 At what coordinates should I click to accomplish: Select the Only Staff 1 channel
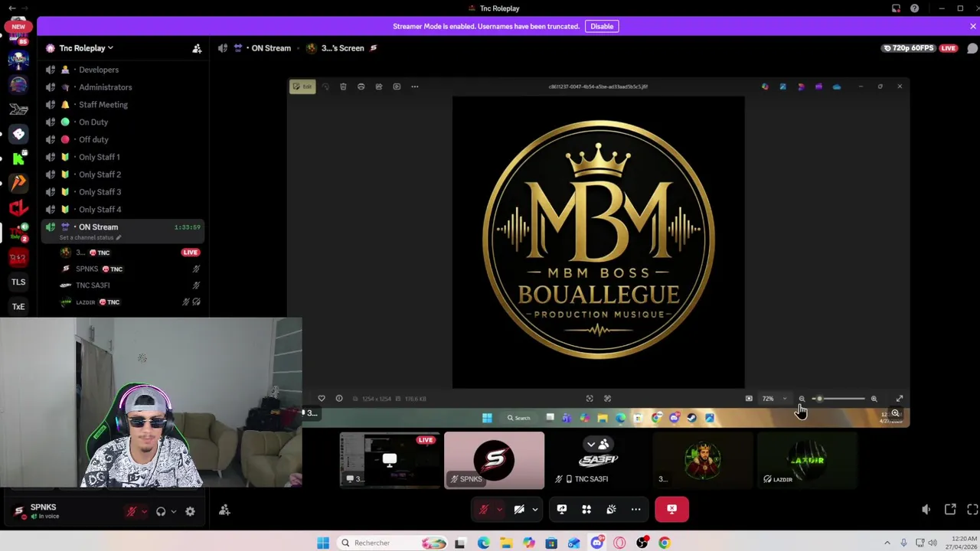[122, 157]
